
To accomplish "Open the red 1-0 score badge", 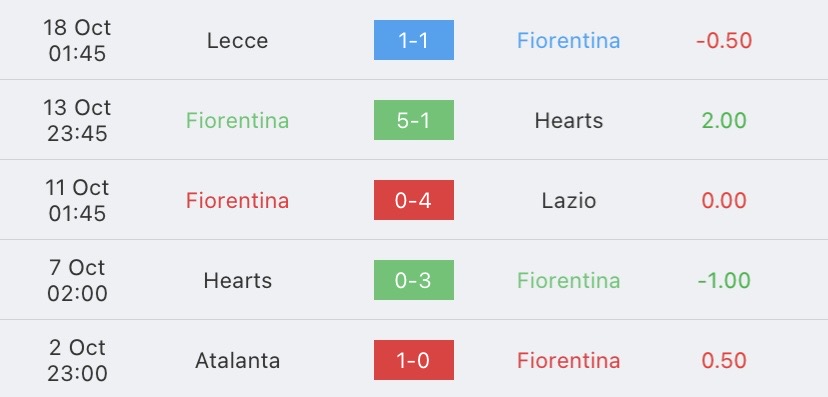I will 413,360.
